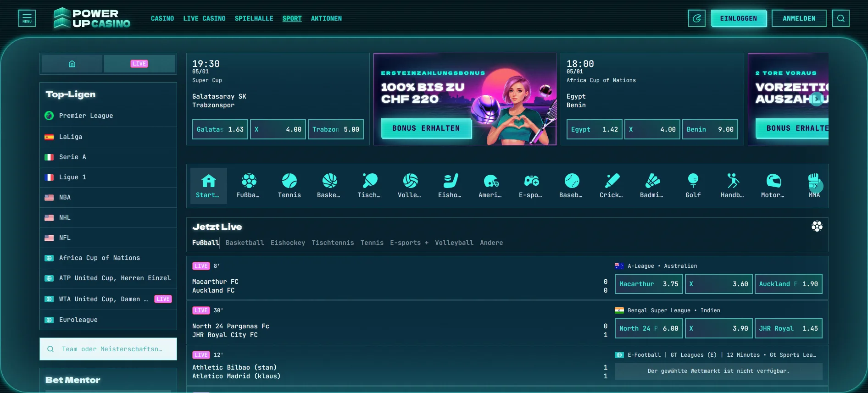Open Serie A in Top-Ligen
Image resolution: width=868 pixels, height=393 pixels.
click(108, 157)
